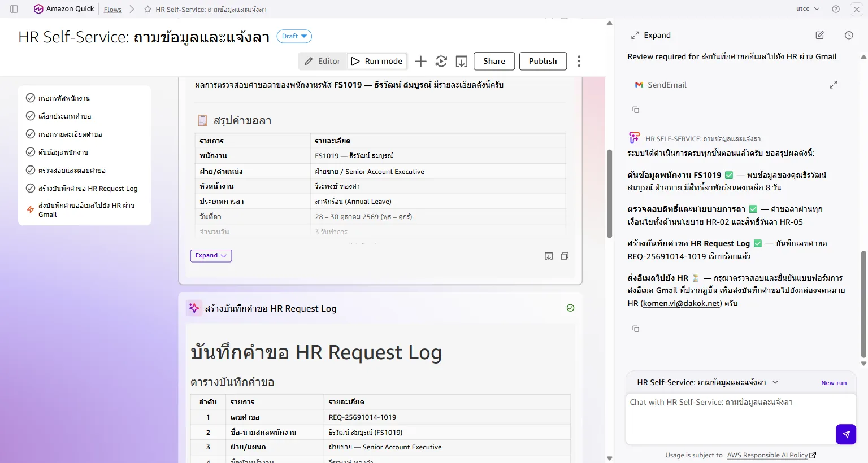This screenshot has height=463, width=868.
Task: Click New run link
Action: click(834, 383)
